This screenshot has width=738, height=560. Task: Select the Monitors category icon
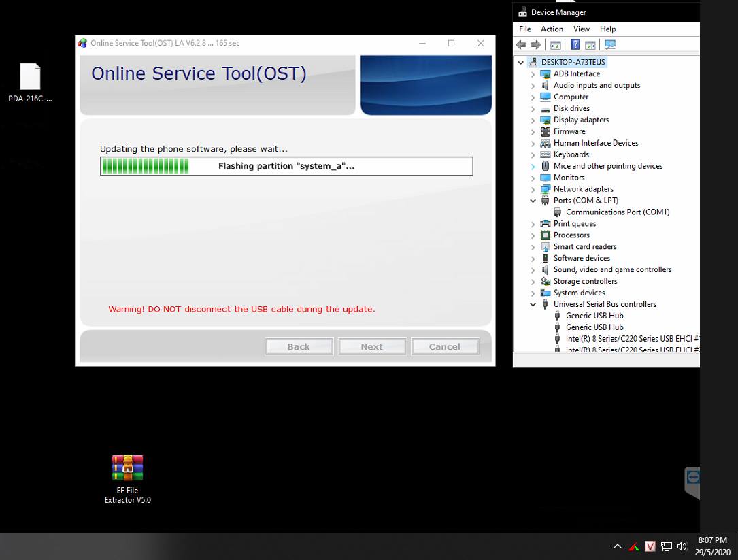(x=546, y=178)
